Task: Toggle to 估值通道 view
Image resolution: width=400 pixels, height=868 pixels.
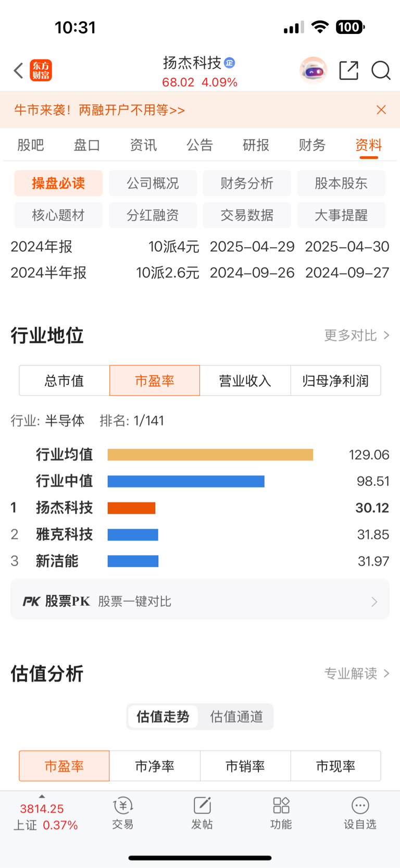Action: tap(237, 717)
